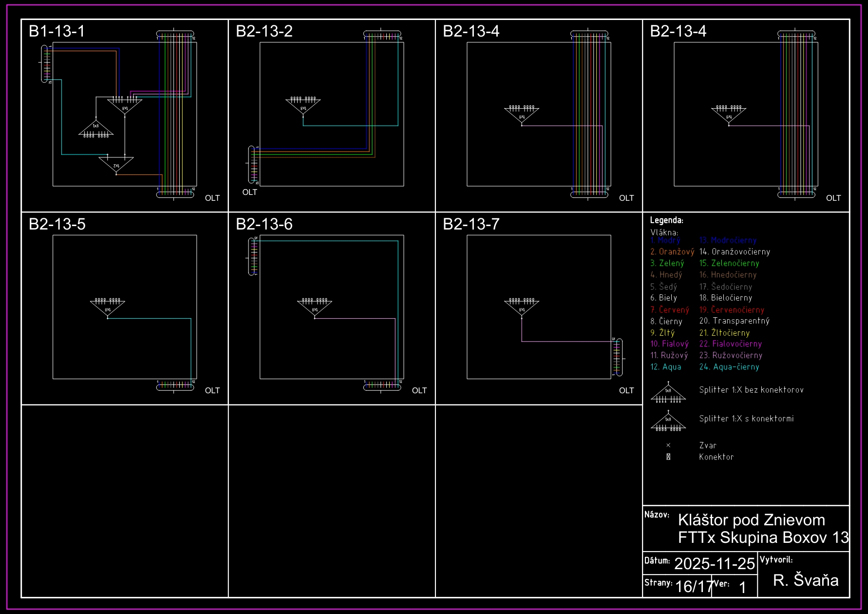Select the author name R. Švaňa
Image resolution: width=868 pixels, height=614 pixels.
coord(806,580)
